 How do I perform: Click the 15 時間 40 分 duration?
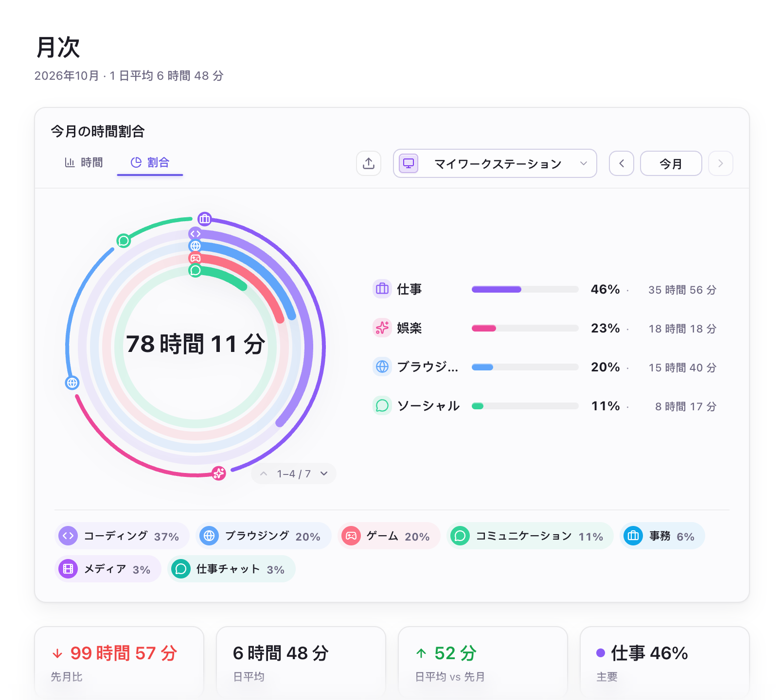click(x=682, y=367)
